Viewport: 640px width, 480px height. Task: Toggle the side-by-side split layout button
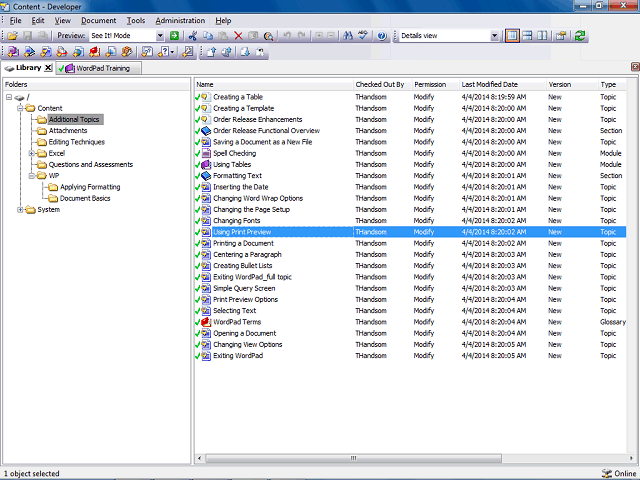[x=542, y=36]
